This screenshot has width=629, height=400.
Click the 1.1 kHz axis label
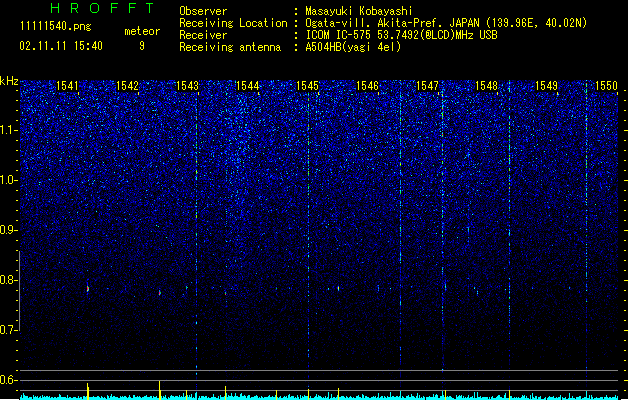pyautogui.click(x=8, y=130)
